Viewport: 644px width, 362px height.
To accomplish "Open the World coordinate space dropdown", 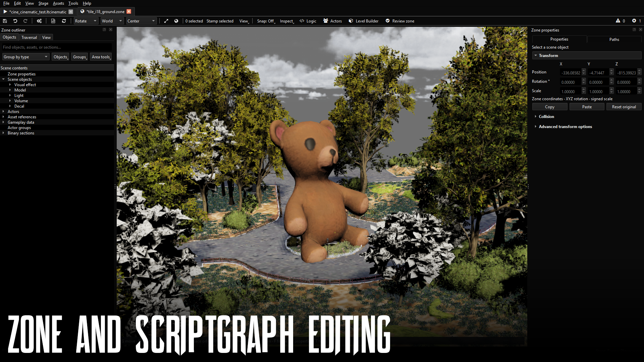I will (x=112, y=21).
